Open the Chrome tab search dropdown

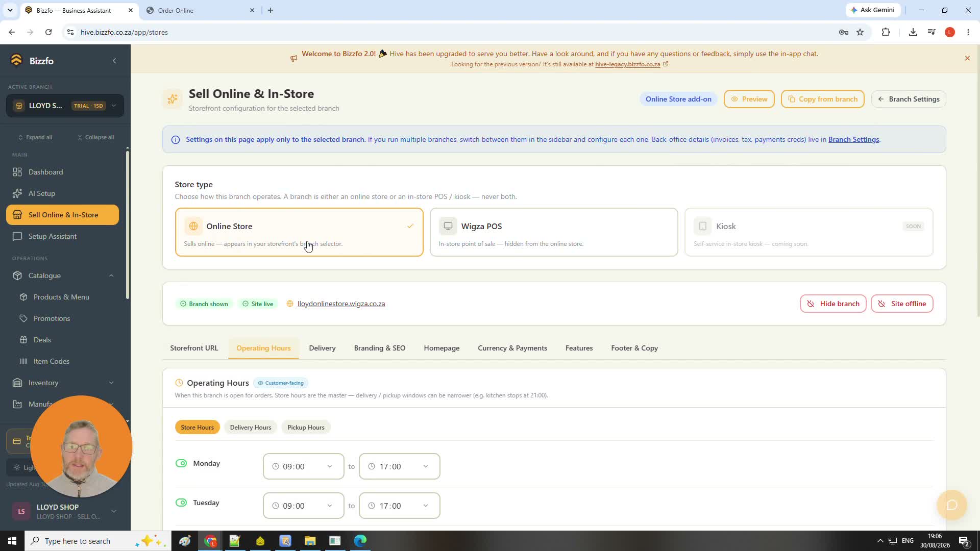click(x=10, y=10)
